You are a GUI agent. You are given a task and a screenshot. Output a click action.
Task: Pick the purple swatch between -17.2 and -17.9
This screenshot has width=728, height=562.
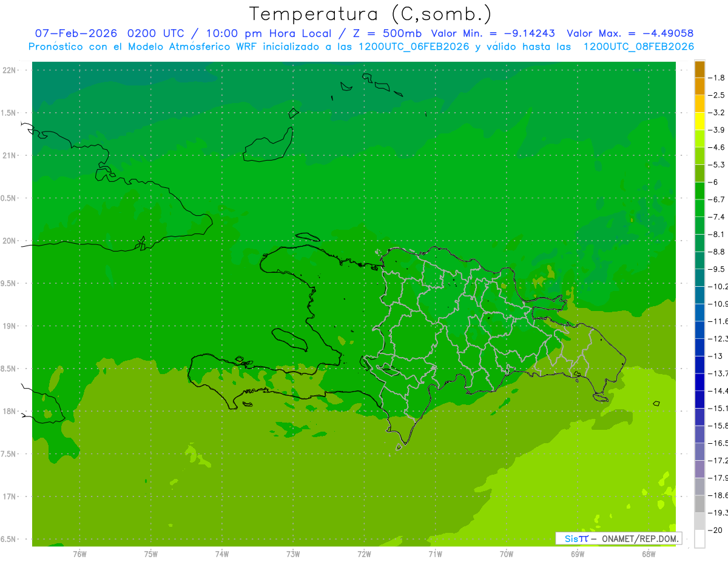click(x=699, y=469)
